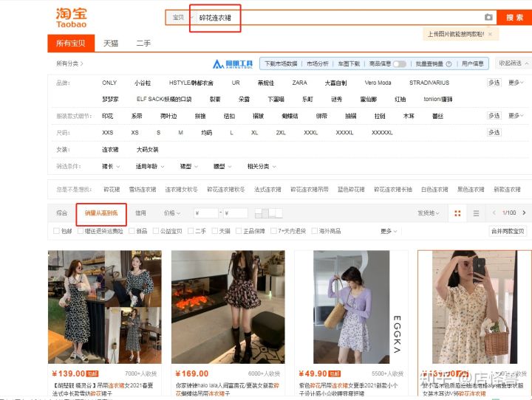532x400 pixels.
Task: Open 用户信息 in the tool bar
Action: click(473, 63)
